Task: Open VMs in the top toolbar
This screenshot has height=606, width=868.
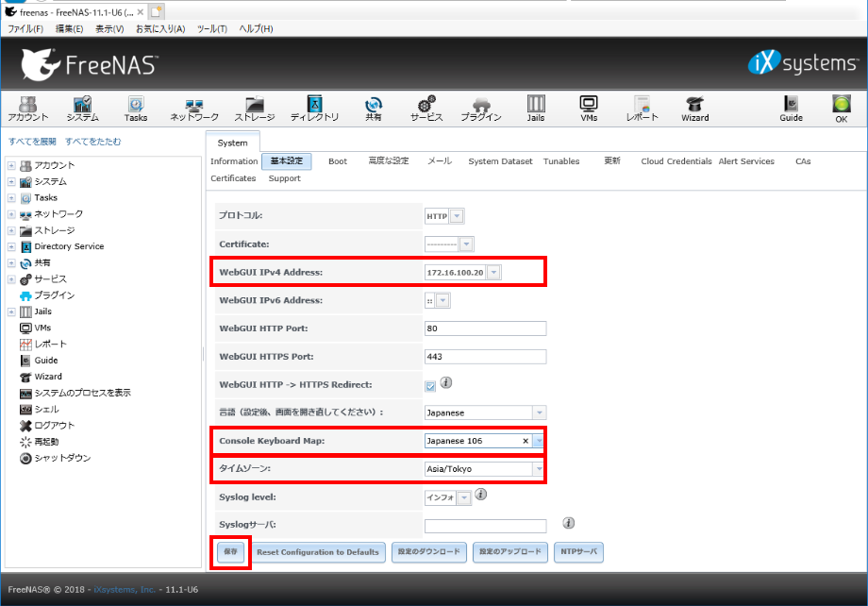Action: pyautogui.click(x=589, y=109)
